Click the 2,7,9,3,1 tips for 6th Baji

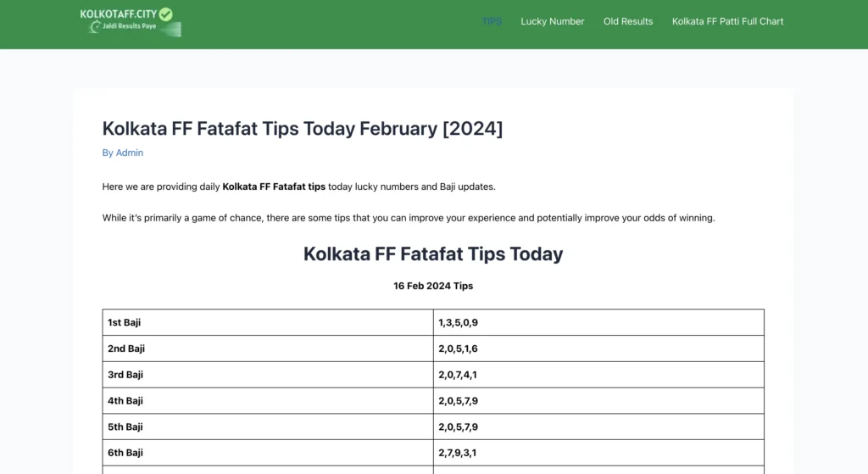458,453
